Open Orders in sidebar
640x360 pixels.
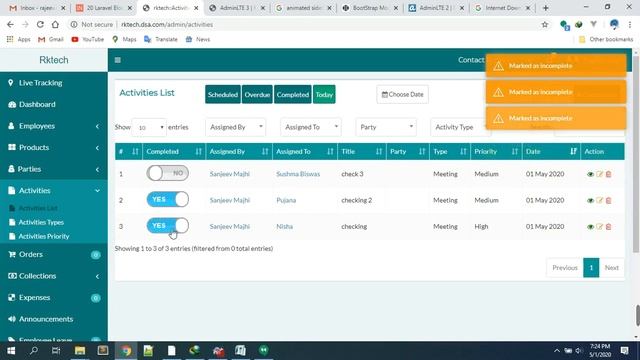click(54, 254)
